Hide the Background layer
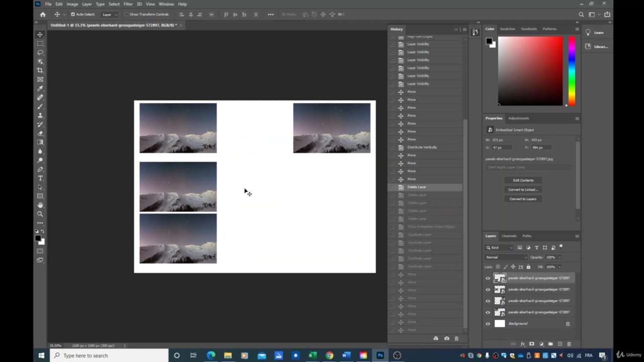Screen dimensions: 644x362 [488, 324]
